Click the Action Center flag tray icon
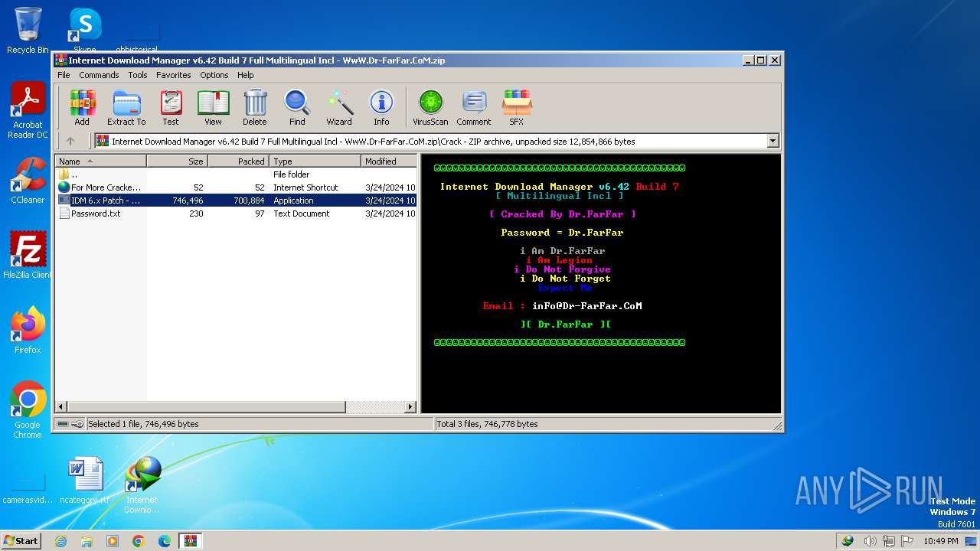 tap(906, 541)
